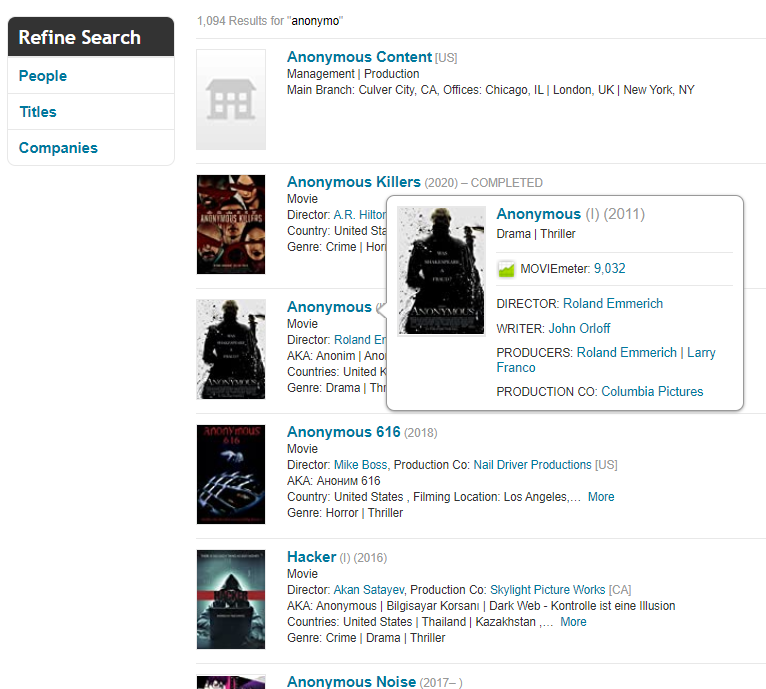Open the Hacker (2016) title link
The image size is (766, 689).
click(311, 557)
